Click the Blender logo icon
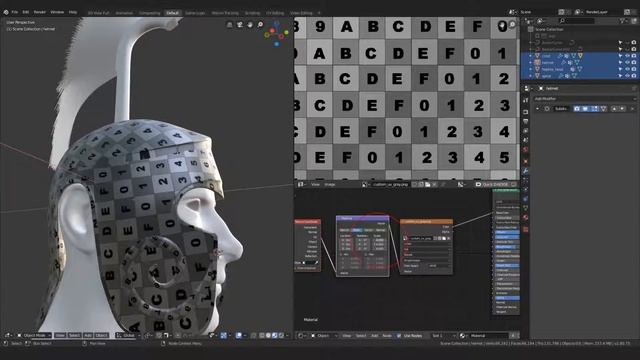The width and height of the screenshot is (640, 360). coord(6,12)
